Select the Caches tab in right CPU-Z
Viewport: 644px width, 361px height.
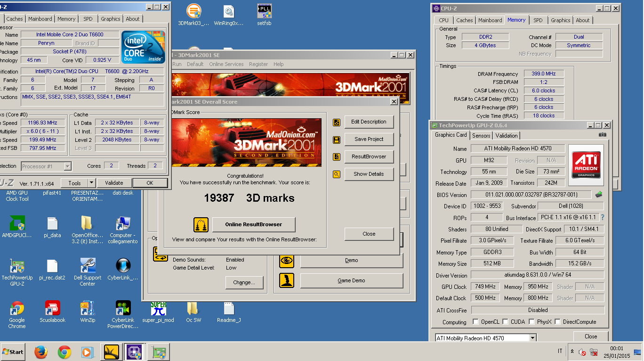(x=465, y=20)
